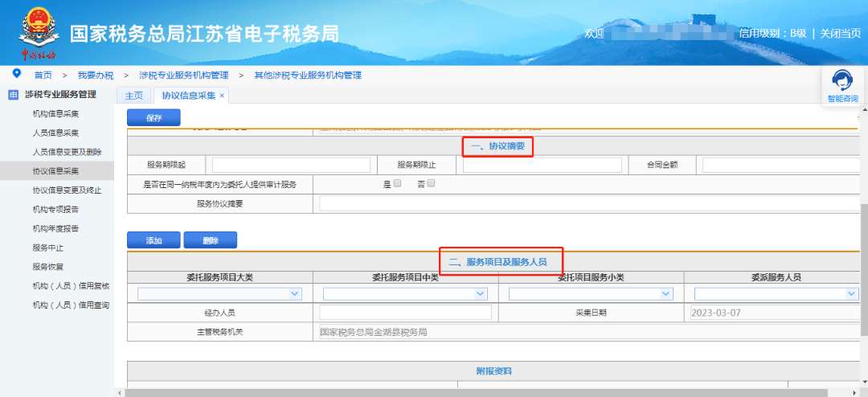Click the 保存 button
Screen dimensions: 868x397
click(x=154, y=118)
